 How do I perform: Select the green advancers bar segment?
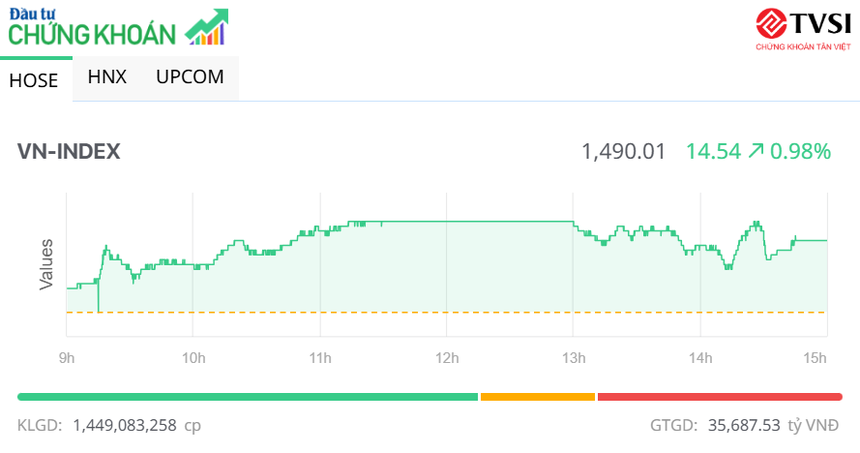247,397
